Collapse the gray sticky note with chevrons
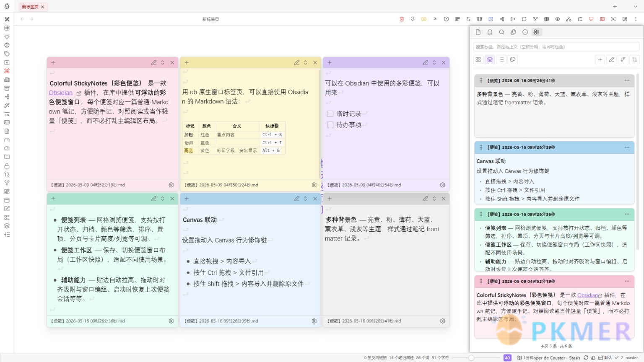644x362 pixels. click(434, 199)
